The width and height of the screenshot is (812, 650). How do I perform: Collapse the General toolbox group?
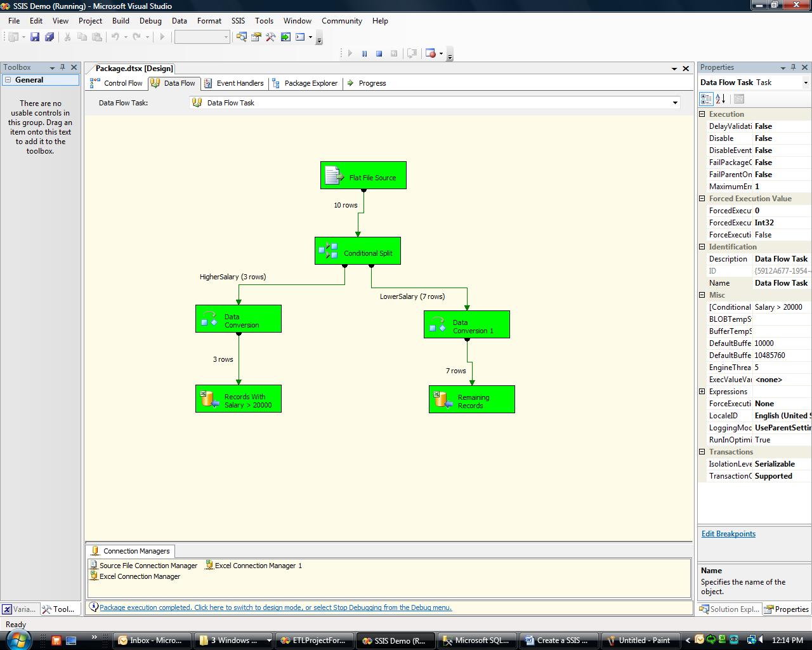(x=8, y=80)
